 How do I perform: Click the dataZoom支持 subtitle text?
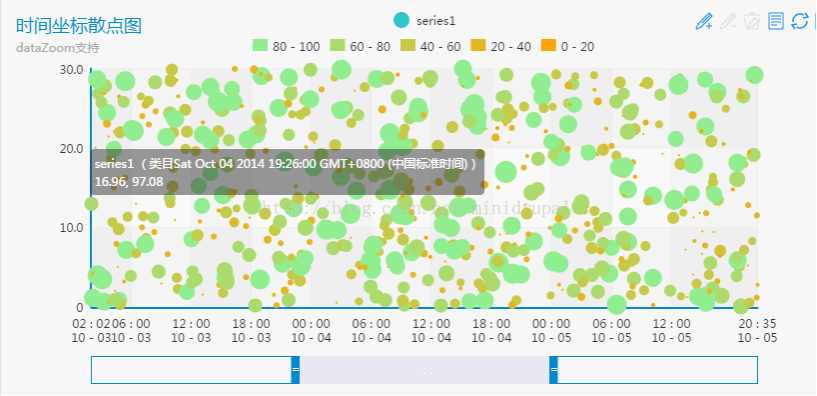(57, 48)
